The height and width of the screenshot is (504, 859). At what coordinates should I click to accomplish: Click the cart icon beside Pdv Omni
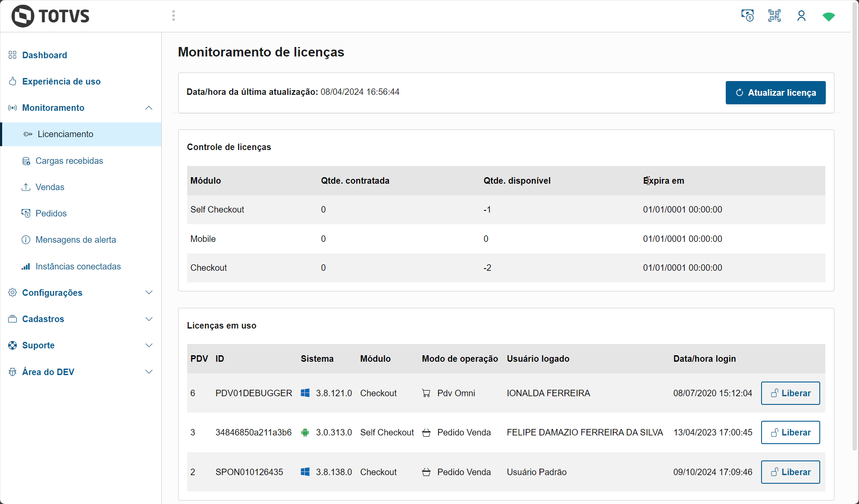click(426, 393)
